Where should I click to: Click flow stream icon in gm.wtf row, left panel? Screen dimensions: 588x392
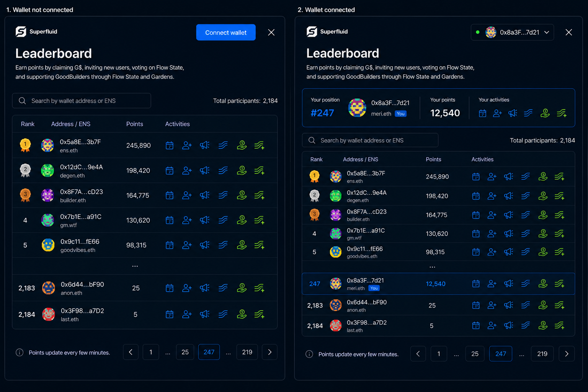click(x=223, y=220)
